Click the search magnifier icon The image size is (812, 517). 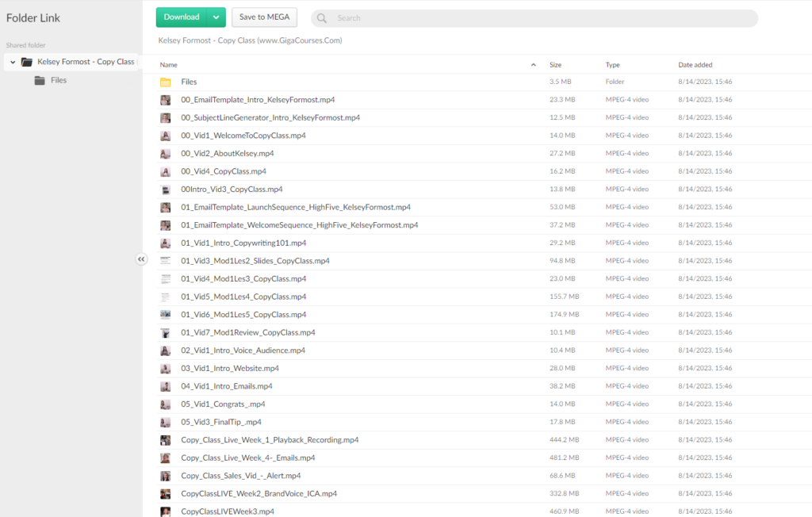[x=322, y=18]
